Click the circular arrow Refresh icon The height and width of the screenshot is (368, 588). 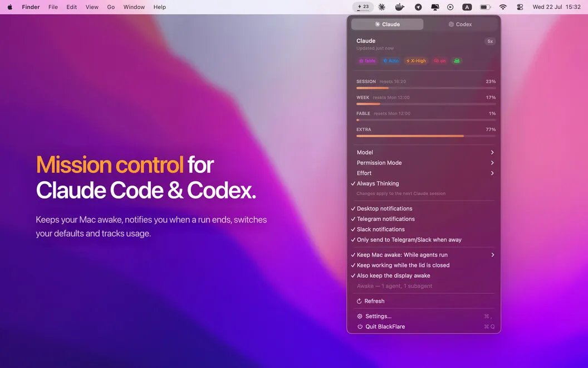click(359, 301)
